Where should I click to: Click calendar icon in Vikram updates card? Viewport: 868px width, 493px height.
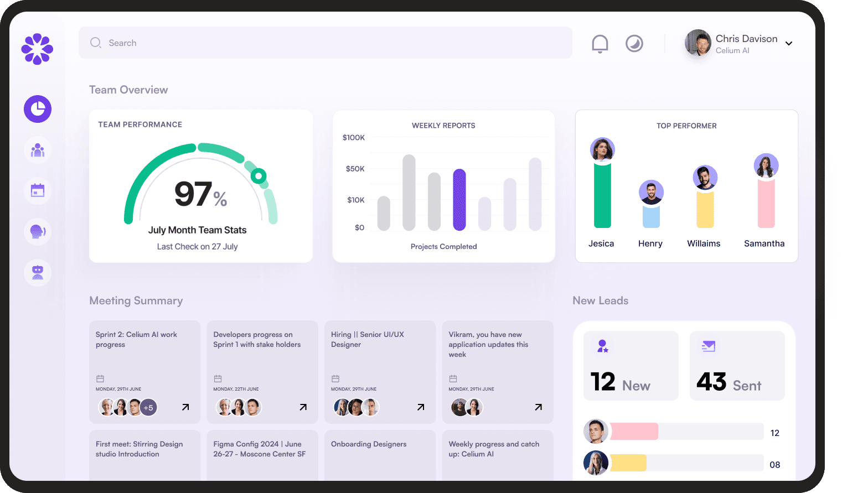click(x=453, y=378)
